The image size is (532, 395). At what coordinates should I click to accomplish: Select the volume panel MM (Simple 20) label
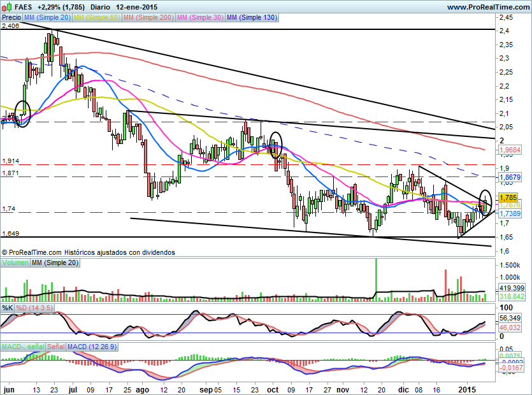[55, 262]
